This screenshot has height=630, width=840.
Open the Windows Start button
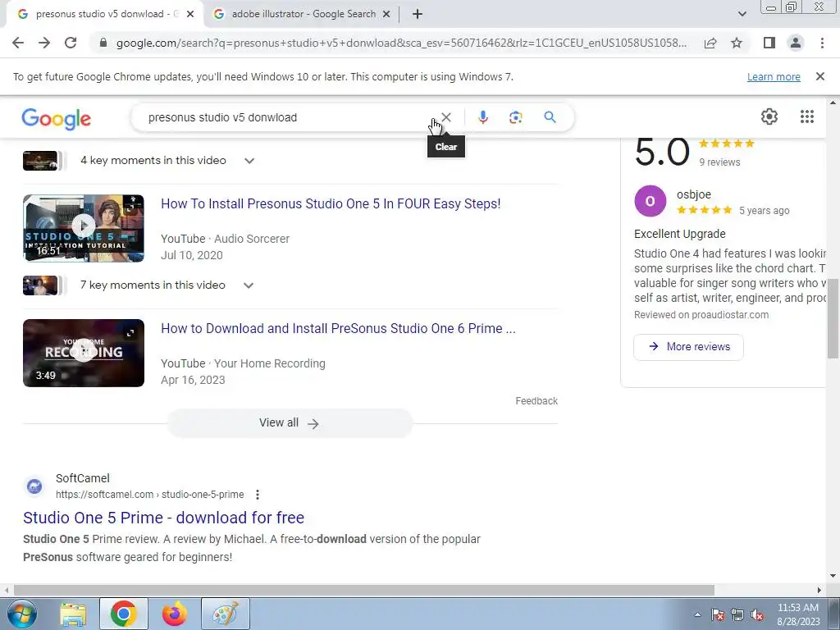(x=22, y=614)
